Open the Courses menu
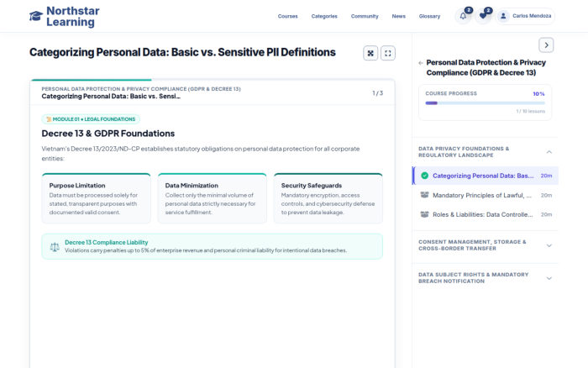This screenshot has height=368, width=588. [x=287, y=16]
